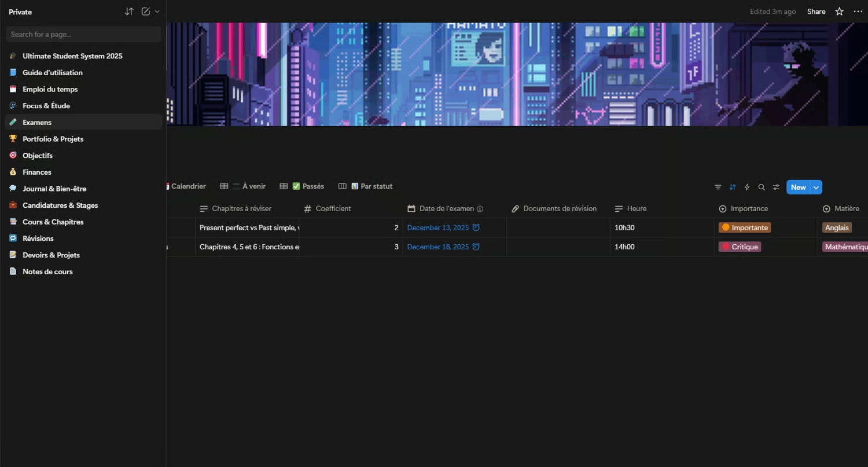This screenshot has height=467, width=868.
Task: Focus the Search for a page field
Action: (x=83, y=34)
